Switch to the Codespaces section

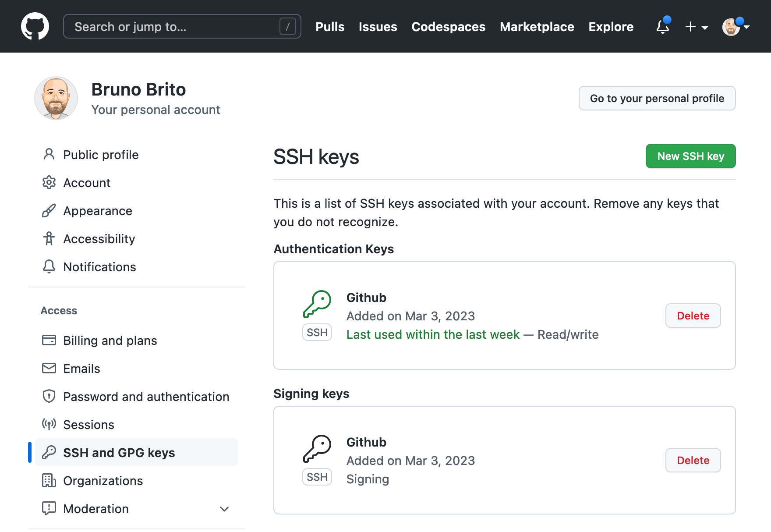point(448,27)
